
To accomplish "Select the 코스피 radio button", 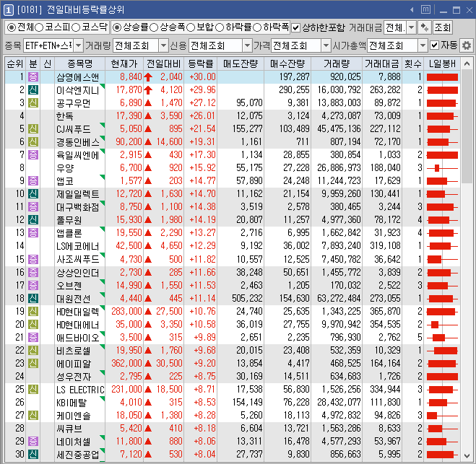I will 39,27.
